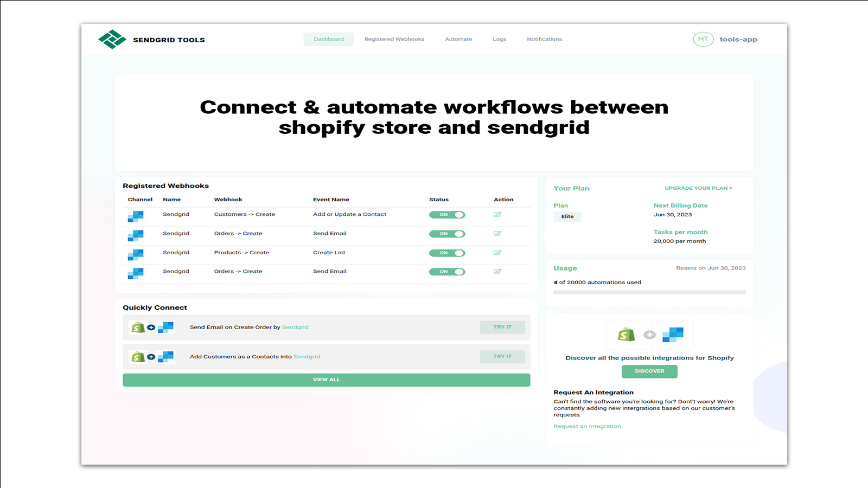
Task: Click the "Tasks per month" label
Action: [680, 232]
